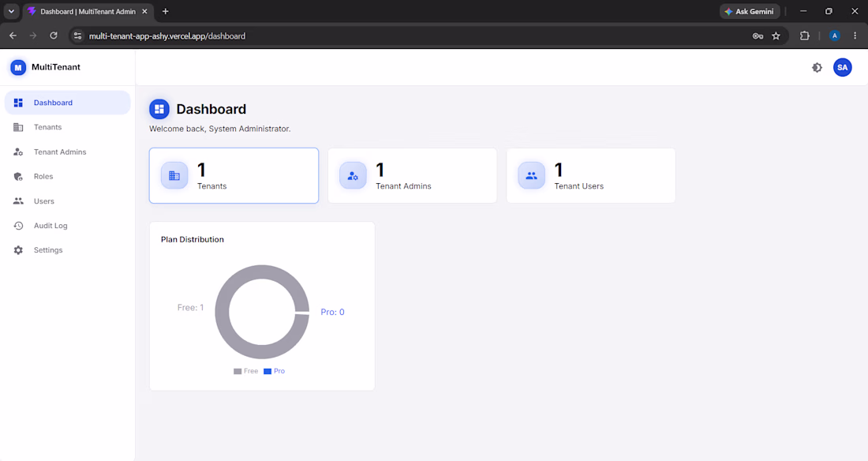
Task: Open the Tenants page from sidebar
Action: click(47, 127)
